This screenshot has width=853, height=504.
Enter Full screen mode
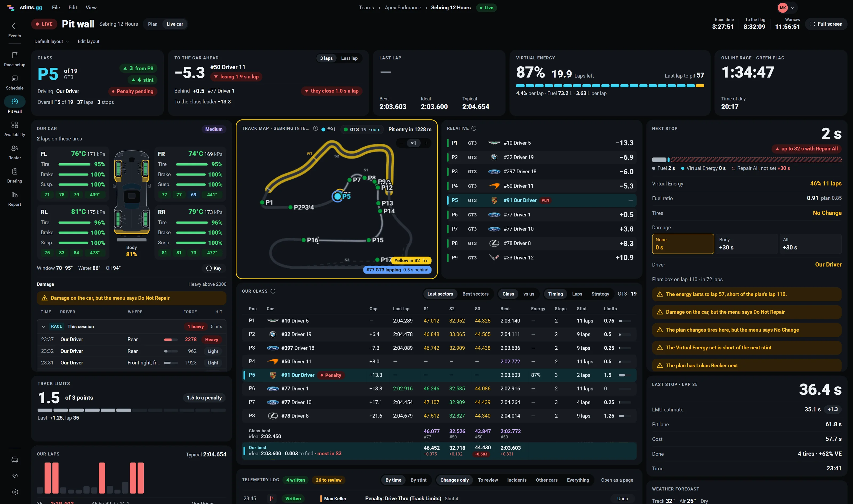[826, 24]
